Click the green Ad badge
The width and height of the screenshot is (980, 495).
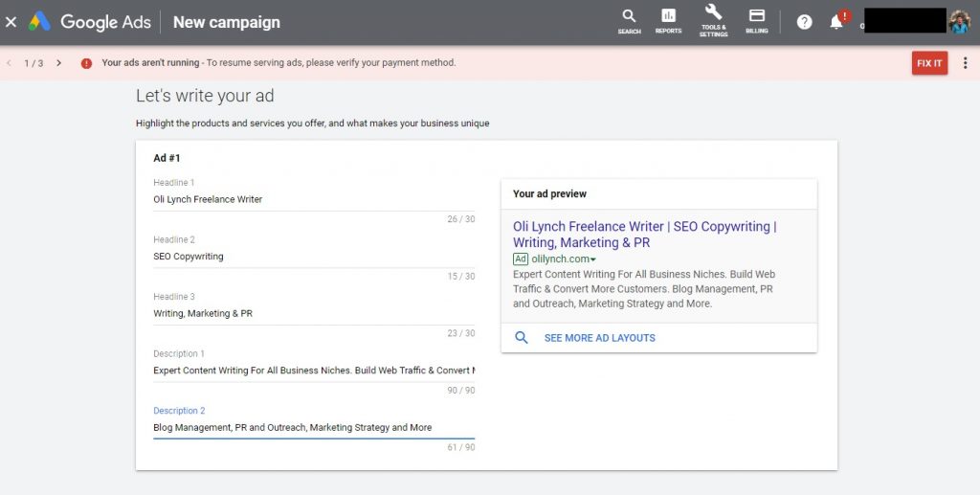click(521, 259)
